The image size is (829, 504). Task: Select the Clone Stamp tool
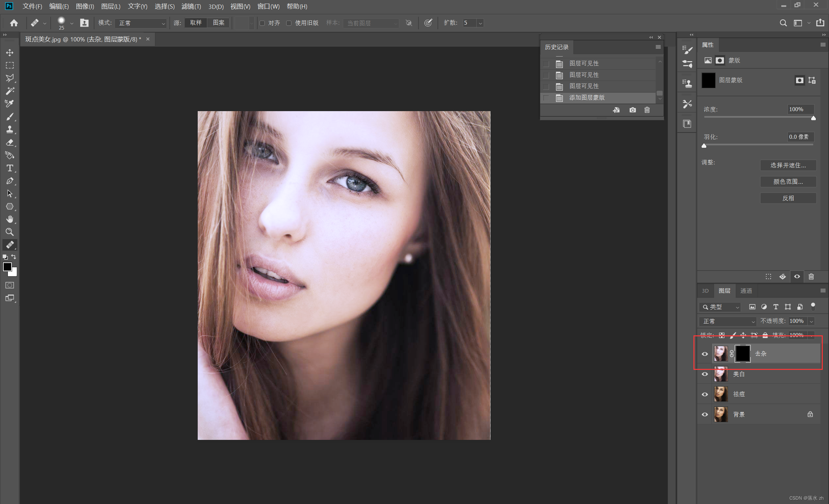point(10,130)
